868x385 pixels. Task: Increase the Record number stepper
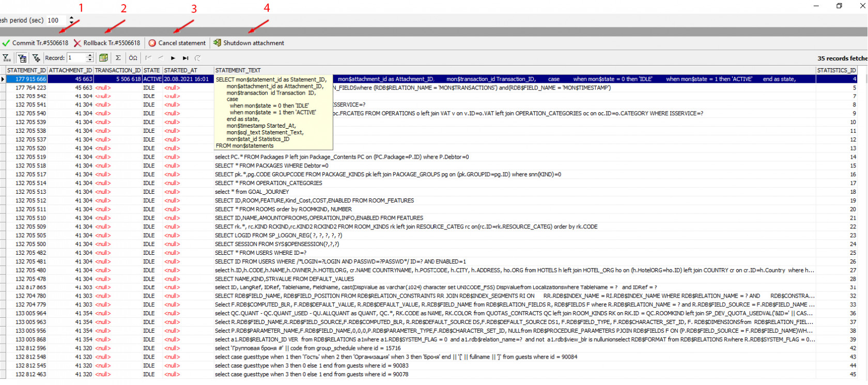click(x=90, y=55)
